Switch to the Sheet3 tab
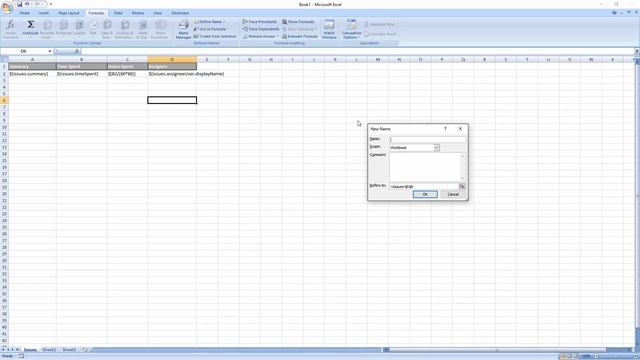This screenshot has height=360, width=640. 69,350
